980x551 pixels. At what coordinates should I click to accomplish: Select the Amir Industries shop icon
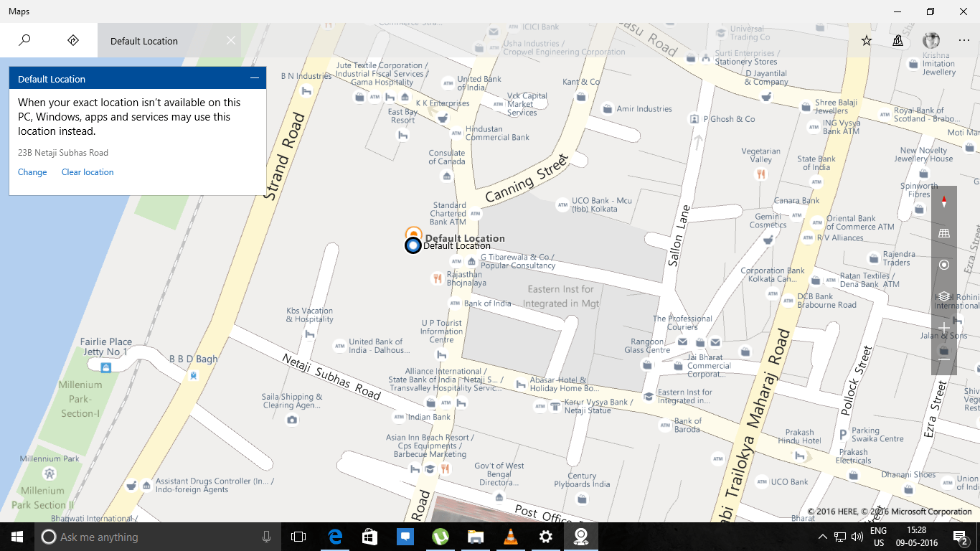[608, 109]
